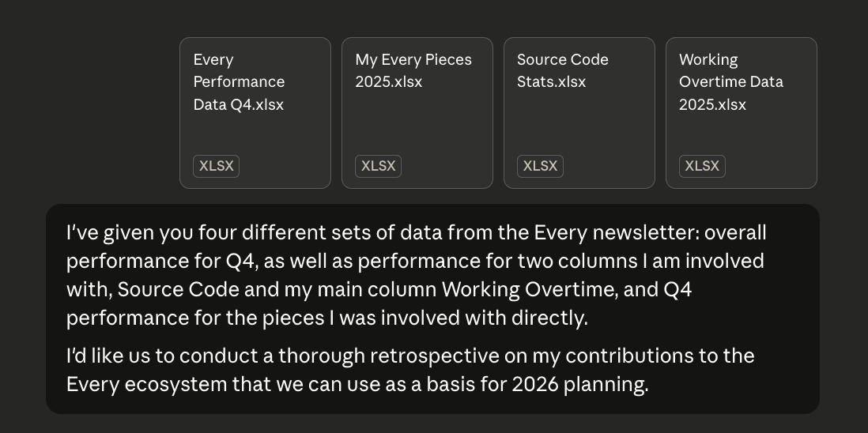
Task: Click XLSX badge on Source Code Stats card
Action: tap(540, 166)
